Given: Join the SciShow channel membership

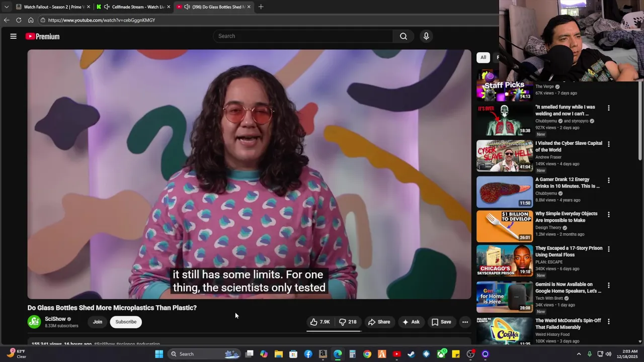Looking at the screenshot, I should click(x=98, y=322).
